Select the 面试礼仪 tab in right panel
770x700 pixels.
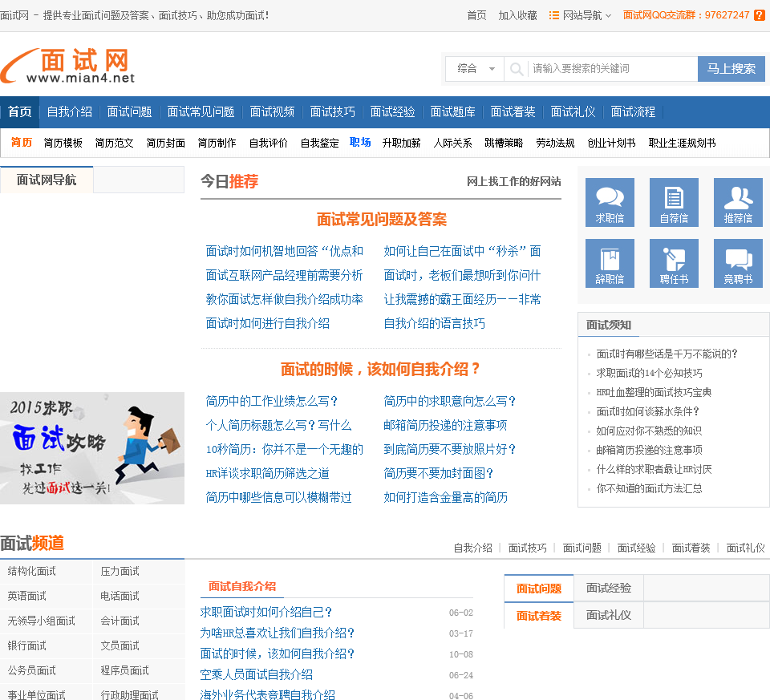pyautogui.click(x=609, y=615)
